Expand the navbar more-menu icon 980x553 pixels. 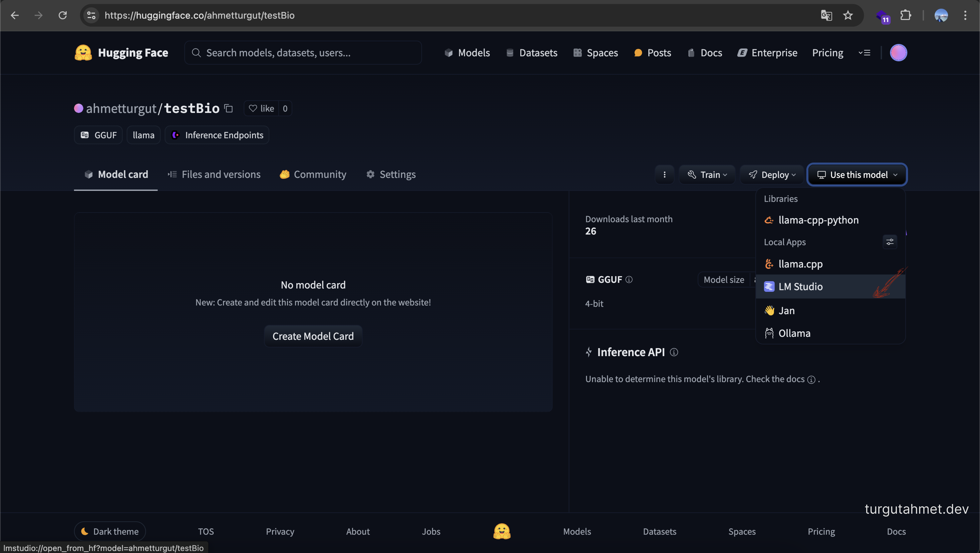coord(864,52)
